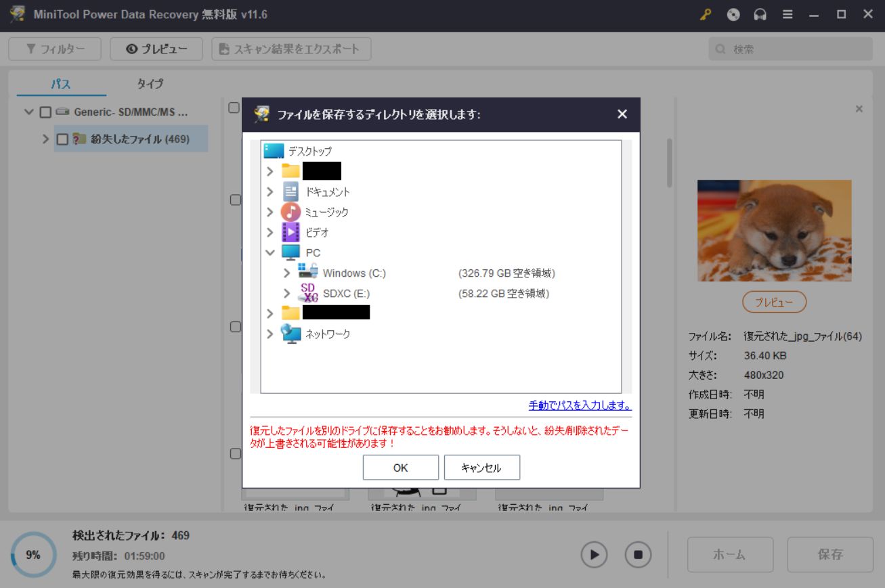Select the ビデオ video folder icon
The width and height of the screenshot is (885, 588).
coord(290,232)
